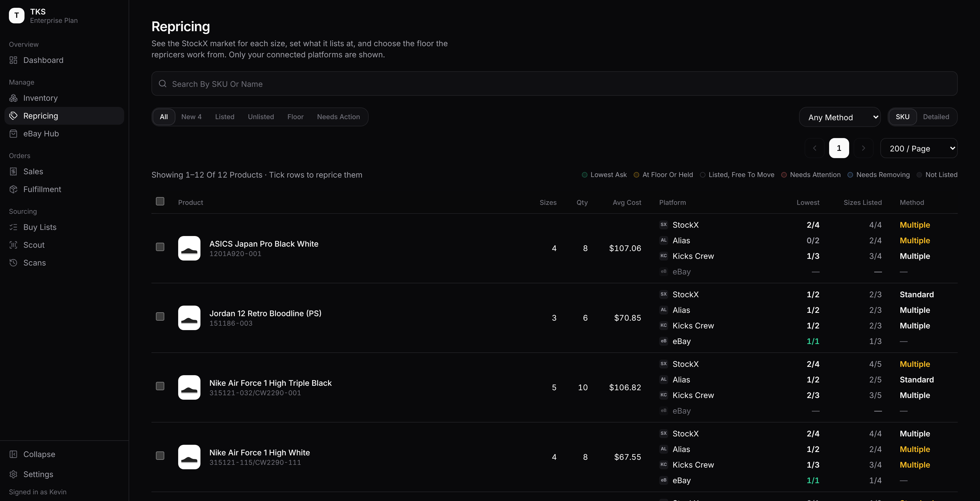Click the Scans history icon
The image size is (980, 501).
pyautogui.click(x=13, y=262)
